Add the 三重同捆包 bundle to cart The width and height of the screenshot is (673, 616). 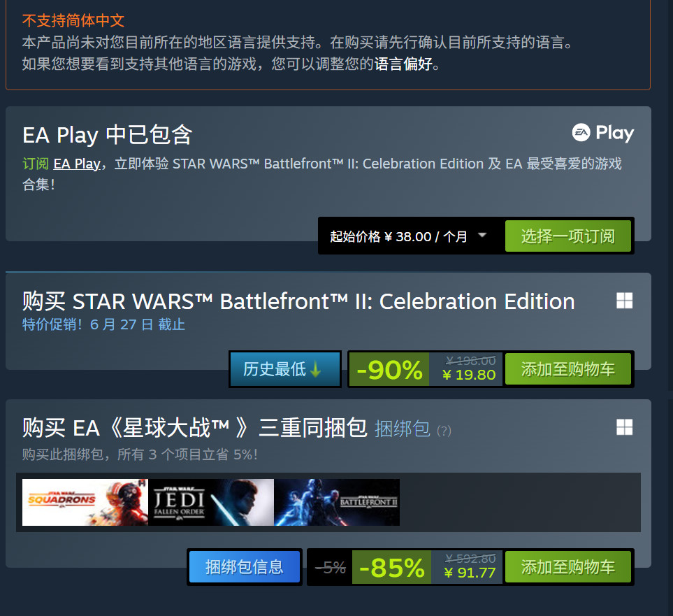click(x=567, y=567)
